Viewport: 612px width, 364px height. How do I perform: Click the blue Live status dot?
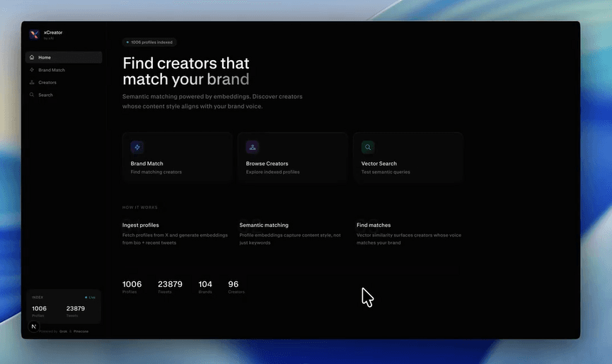(86, 298)
